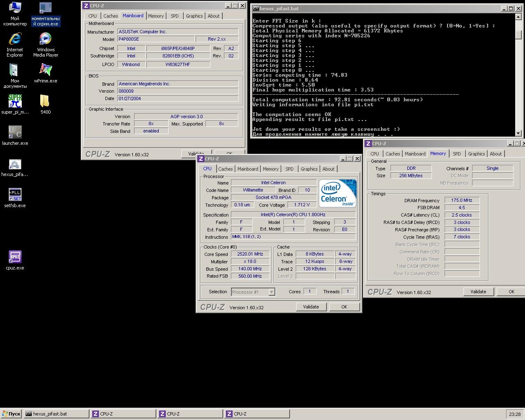Screen dimensions: 525x420
Task: Select About tab in the Mainboard CPU-Z window
Action: point(213,16)
